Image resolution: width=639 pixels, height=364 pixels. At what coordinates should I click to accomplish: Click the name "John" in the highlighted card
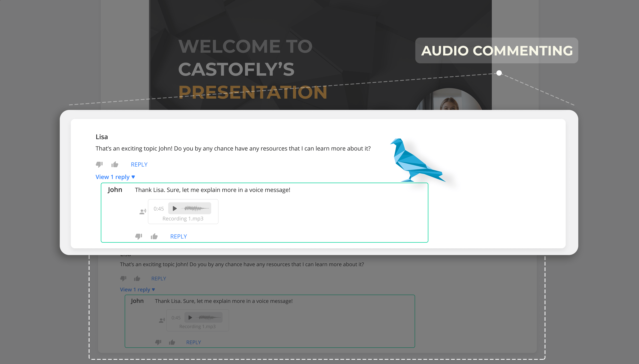(x=115, y=190)
